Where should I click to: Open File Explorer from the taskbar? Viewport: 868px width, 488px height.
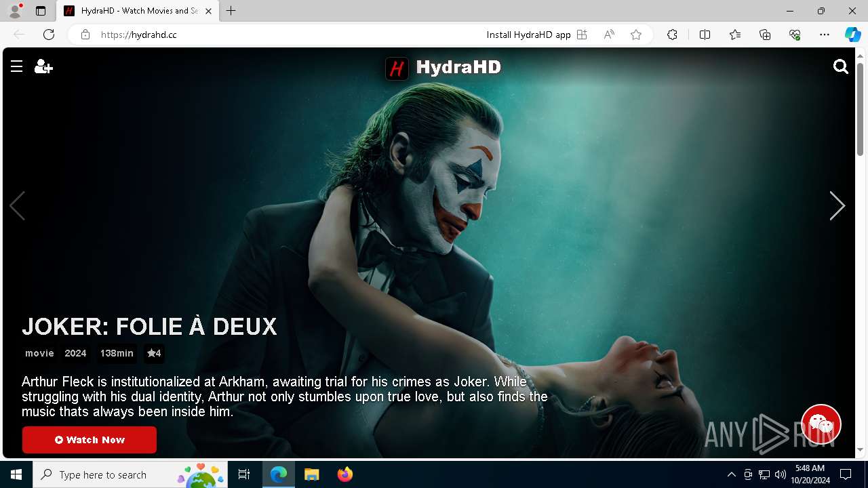pyautogui.click(x=312, y=474)
